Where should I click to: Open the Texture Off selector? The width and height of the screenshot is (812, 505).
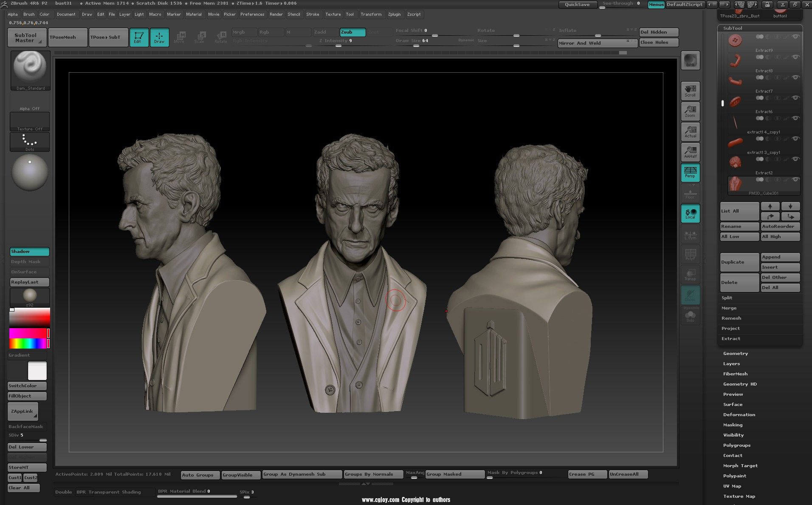coord(30,122)
